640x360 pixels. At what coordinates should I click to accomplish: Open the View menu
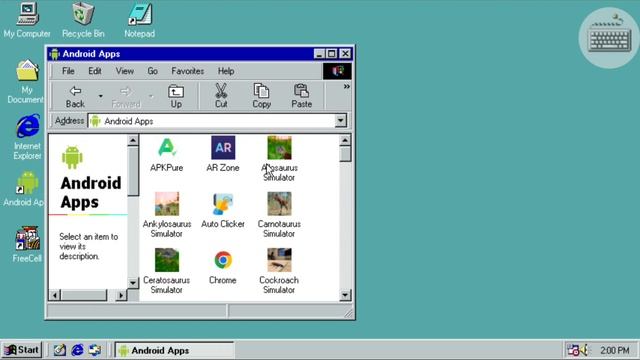point(124,71)
